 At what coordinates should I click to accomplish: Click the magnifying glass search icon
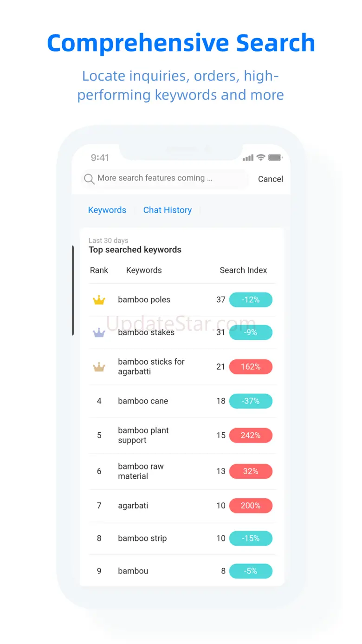(89, 179)
